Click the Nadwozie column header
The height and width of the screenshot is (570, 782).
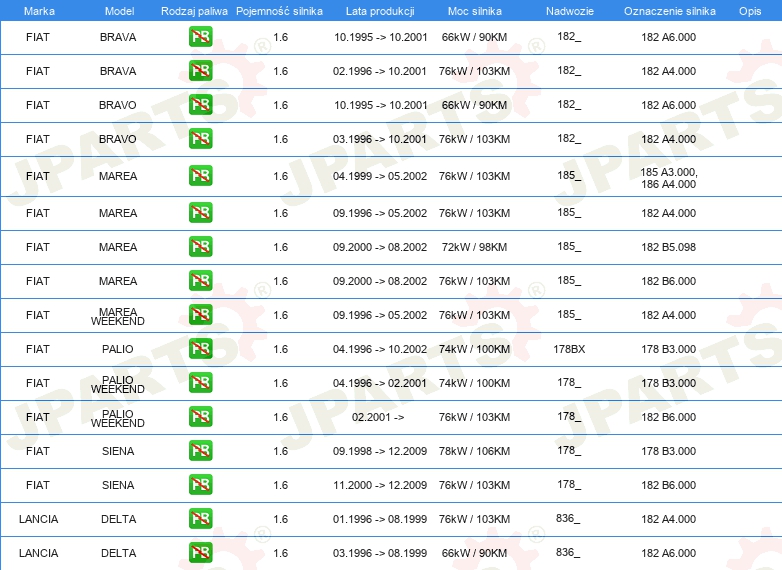570,11
